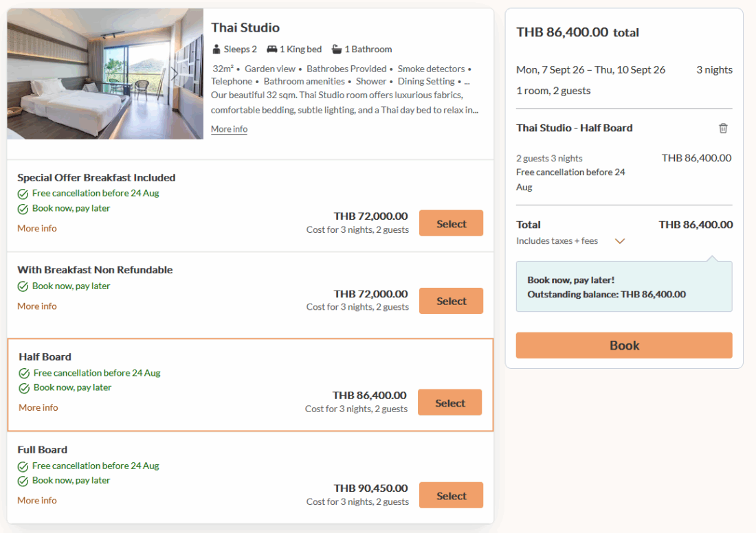Viewport: 756px width, 533px height.
Task: Click Full Board pay later checkmark icon
Action: pyautogui.click(x=23, y=481)
